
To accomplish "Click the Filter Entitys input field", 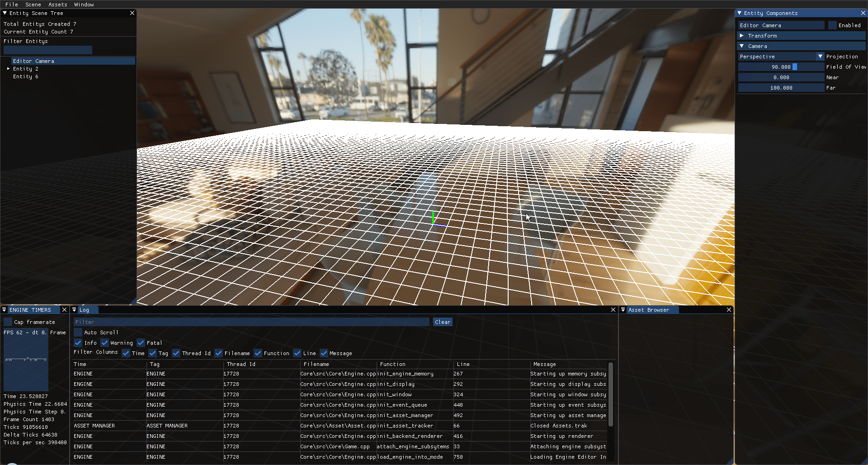I will (47, 50).
